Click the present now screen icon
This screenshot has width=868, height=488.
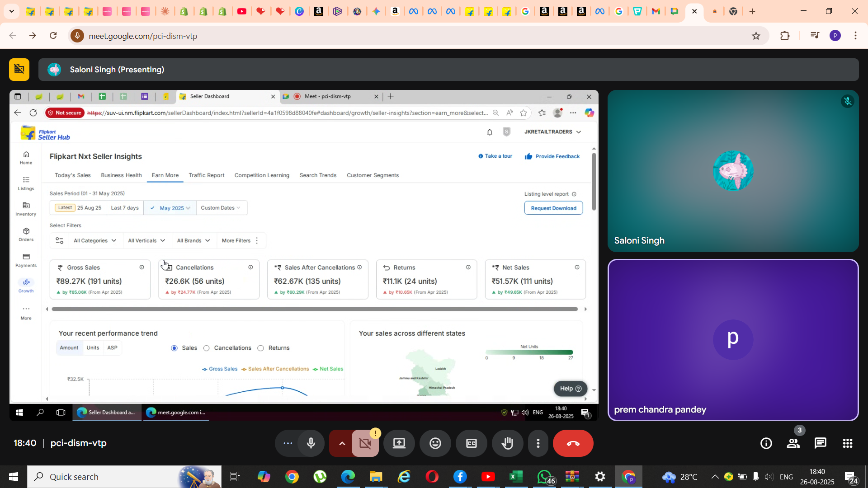point(399,443)
